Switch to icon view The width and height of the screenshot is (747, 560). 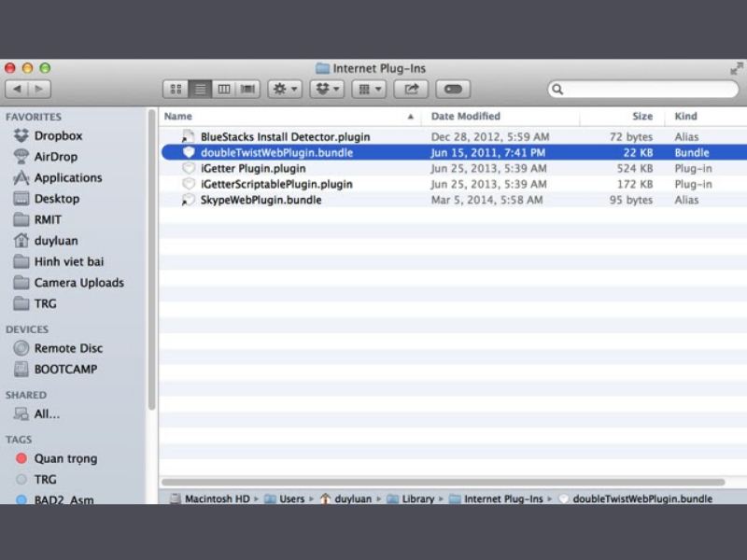[176, 89]
